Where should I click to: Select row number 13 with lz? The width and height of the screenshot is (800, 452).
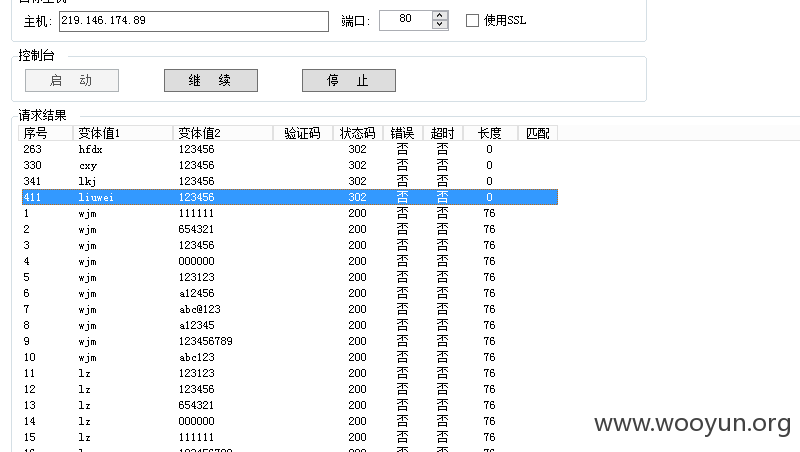[x=290, y=405]
